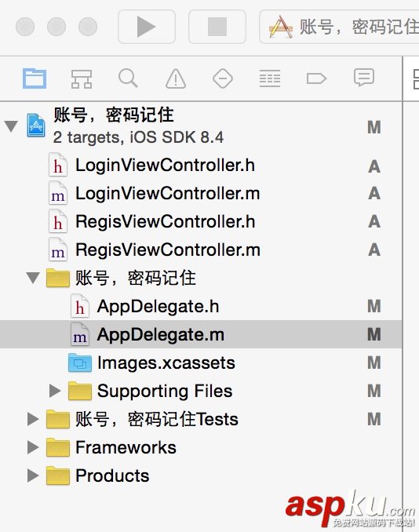Click the A status badge of RegisViewController.m
419x532 pixels.
coord(374,250)
